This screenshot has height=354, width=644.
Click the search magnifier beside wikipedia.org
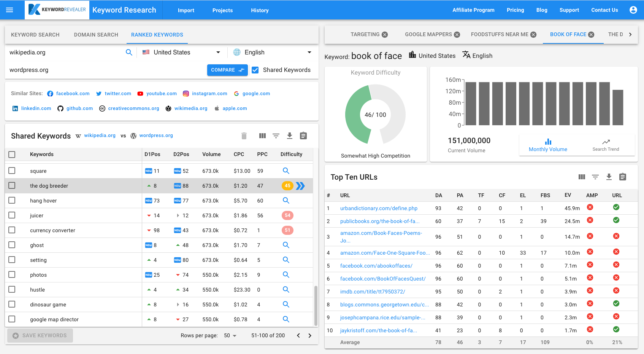(x=129, y=53)
